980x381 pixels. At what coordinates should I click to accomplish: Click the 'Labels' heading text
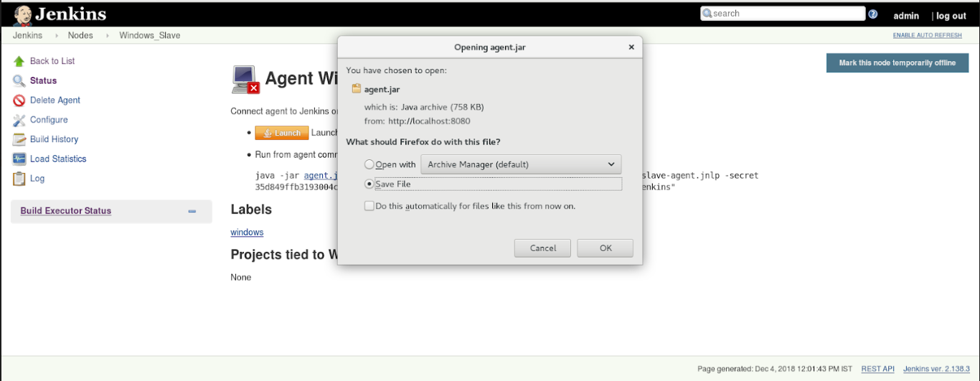point(251,210)
